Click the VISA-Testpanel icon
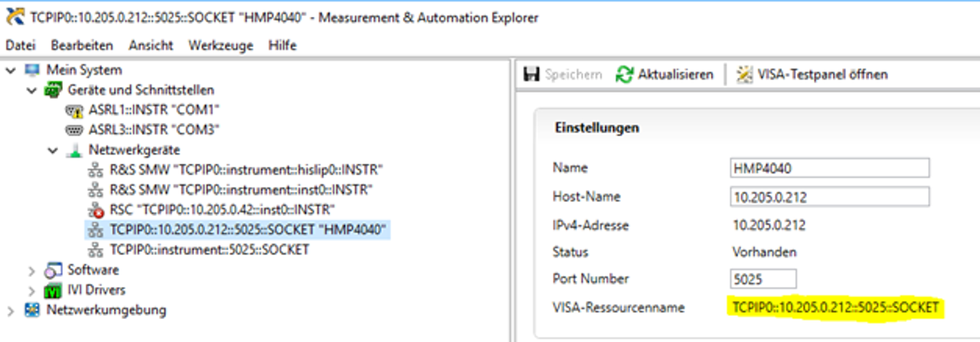This screenshot has height=342, width=980. coord(744,74)
